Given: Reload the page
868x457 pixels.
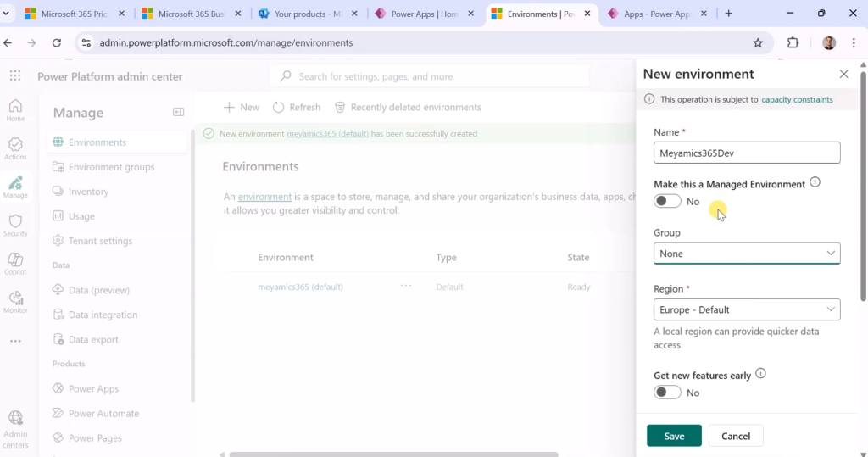Looking at the screenshot, I should [x=57, y=42].
